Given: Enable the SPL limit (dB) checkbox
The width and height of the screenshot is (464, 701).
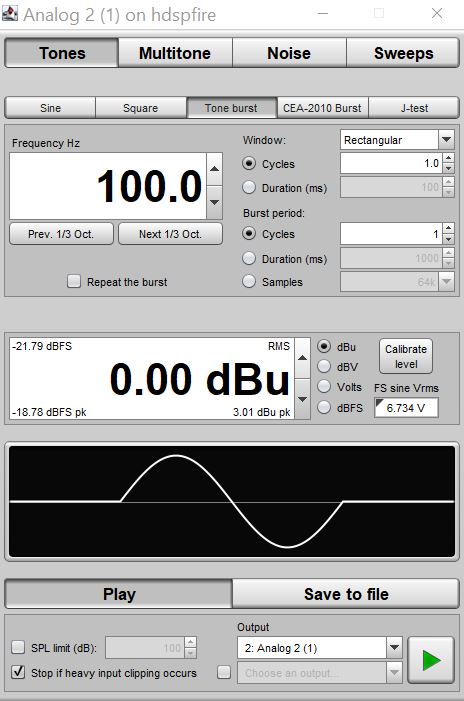Looking at the screenshot, I should point(18,647).
